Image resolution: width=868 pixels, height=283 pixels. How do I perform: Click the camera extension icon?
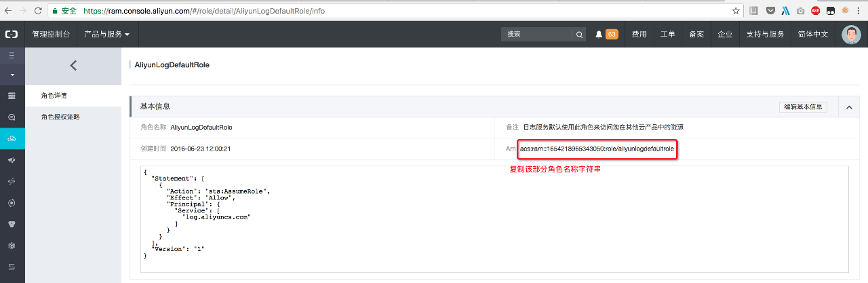[801, 11]
